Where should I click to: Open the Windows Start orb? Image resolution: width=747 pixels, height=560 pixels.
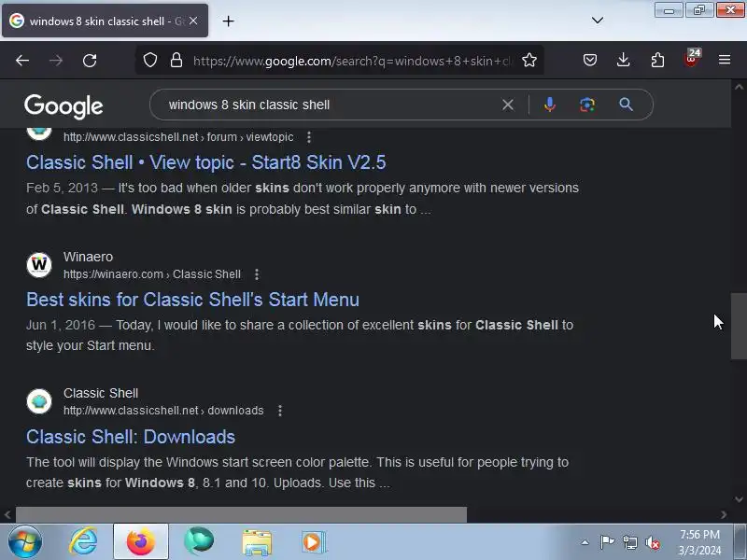click(25, 542)
